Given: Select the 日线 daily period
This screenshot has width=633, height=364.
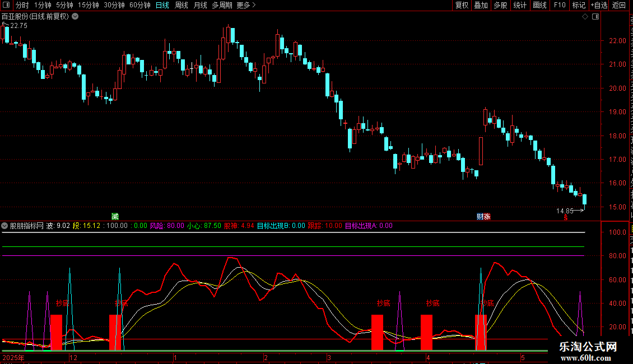Looking at the screenshot, I should 162,5.
